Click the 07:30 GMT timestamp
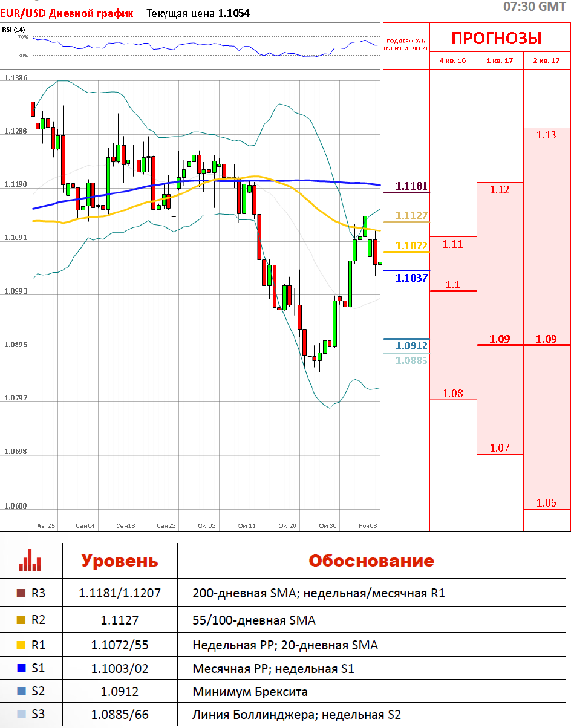Screen dimensions: 574x728 click(x=535, y=7)
